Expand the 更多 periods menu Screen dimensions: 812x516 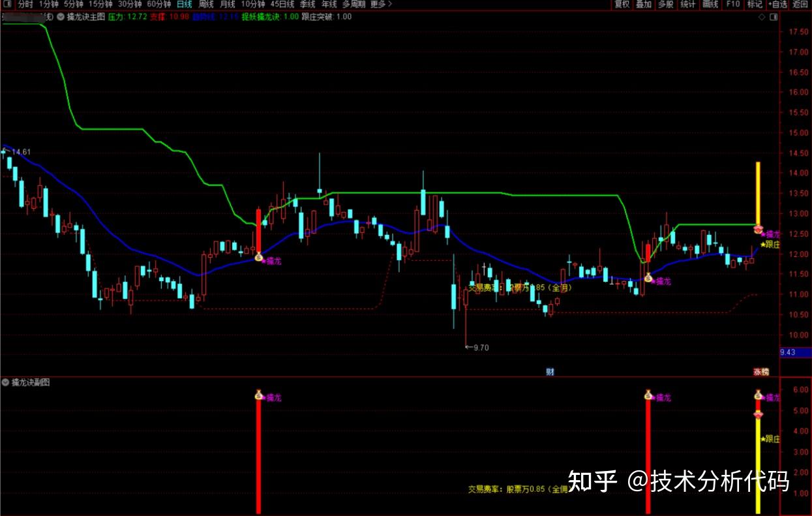tap(382, 4)
